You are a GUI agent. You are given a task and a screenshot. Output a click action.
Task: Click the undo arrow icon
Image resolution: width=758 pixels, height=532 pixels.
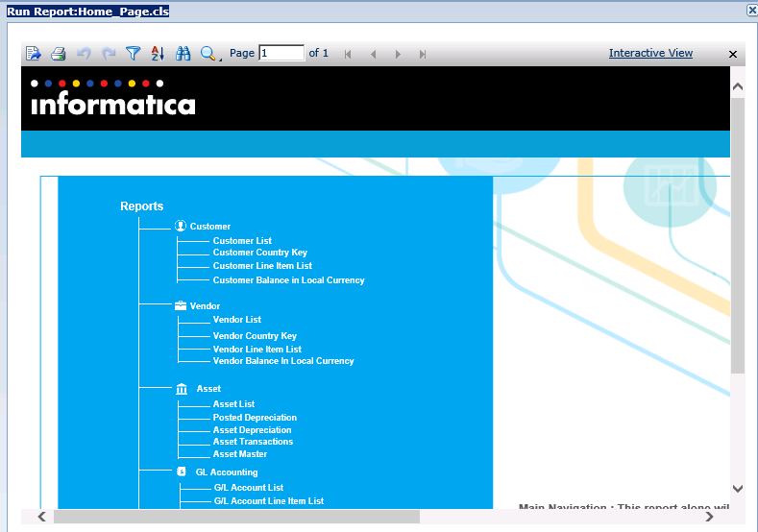tap(84, 54)
